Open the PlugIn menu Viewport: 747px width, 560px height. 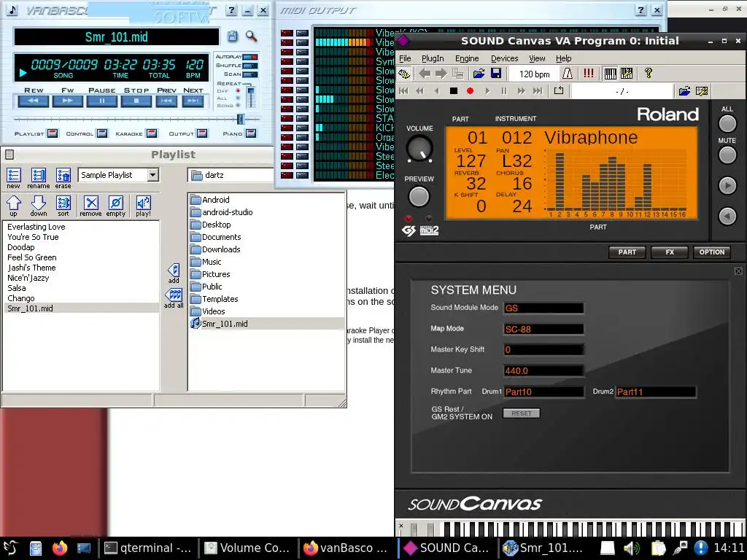tap(433, 58)
